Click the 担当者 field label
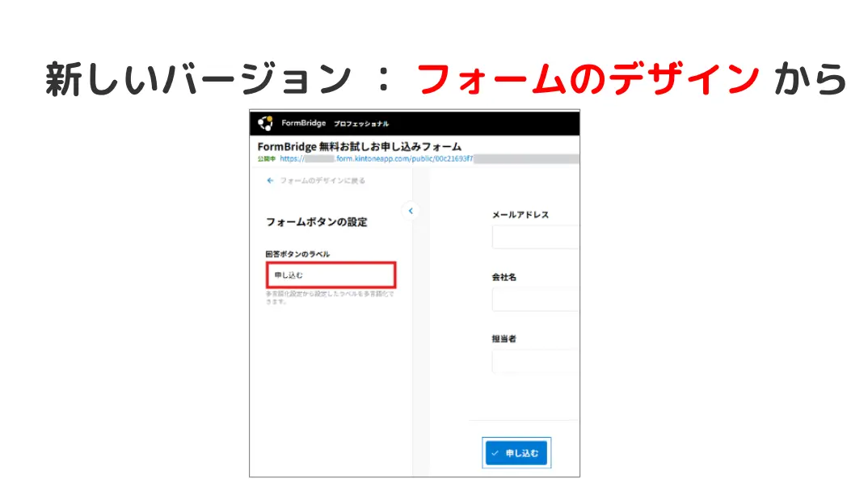The width and height of the screenshot is (868, 487). 504,338
